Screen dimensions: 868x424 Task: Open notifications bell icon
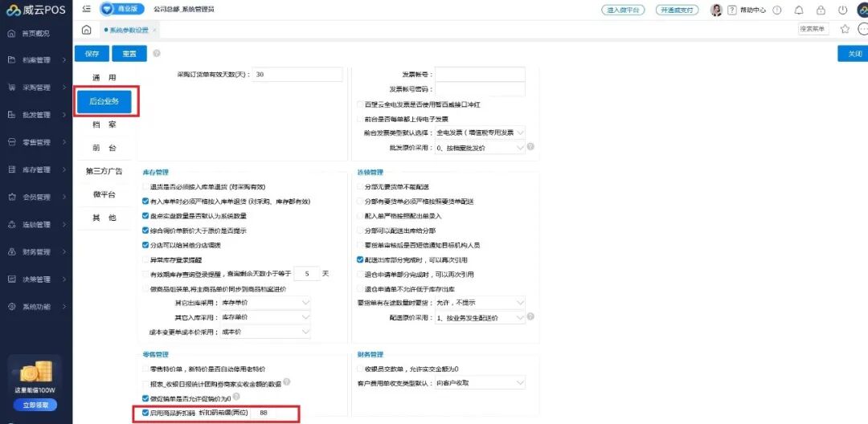(799, 10)
